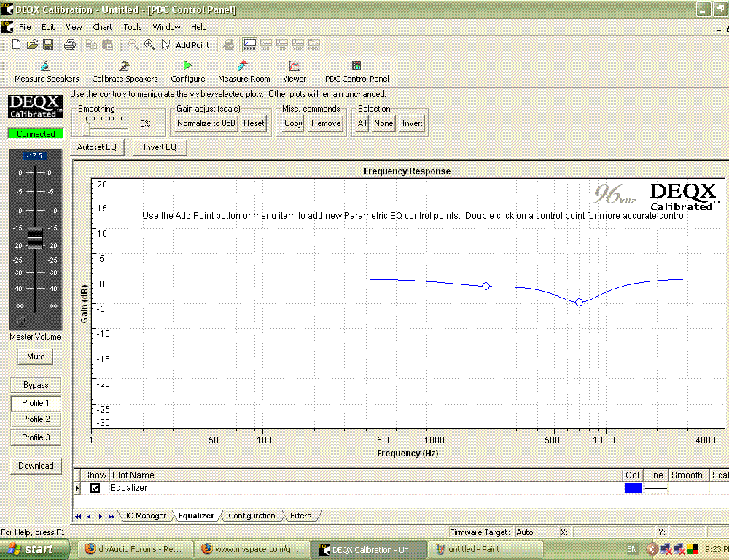The height and width of the screenshot is (560, 729).
Task: Click the last-tab navigation arrow
Action: (111, 516)
